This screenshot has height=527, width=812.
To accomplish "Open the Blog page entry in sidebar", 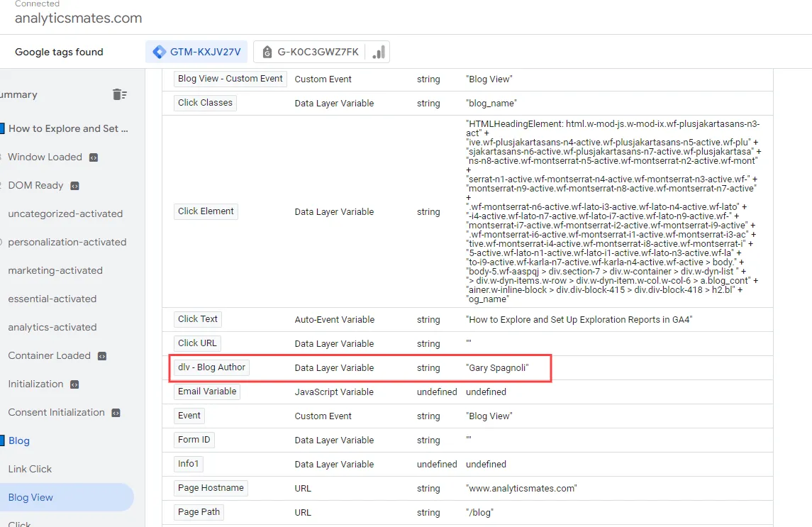I will (x=19, y=440).
